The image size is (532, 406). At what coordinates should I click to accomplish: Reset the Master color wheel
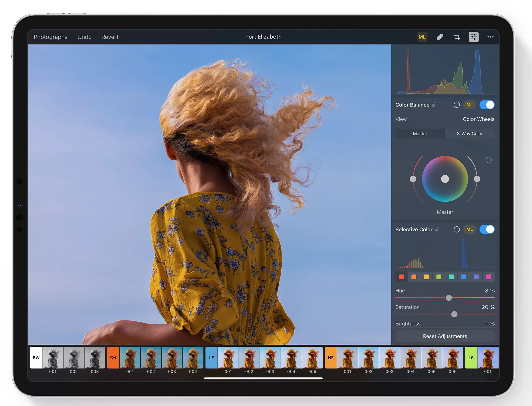click(x=488, y=160)
